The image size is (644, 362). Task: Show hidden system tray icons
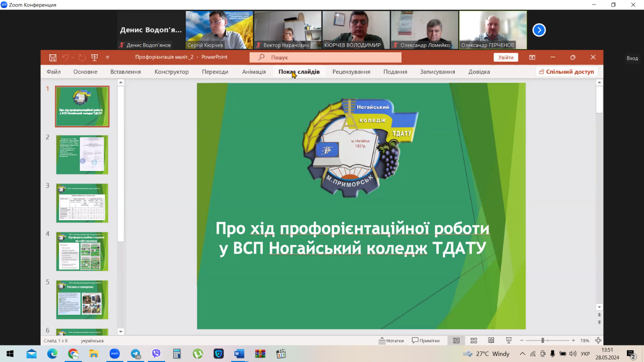[522, 353]
